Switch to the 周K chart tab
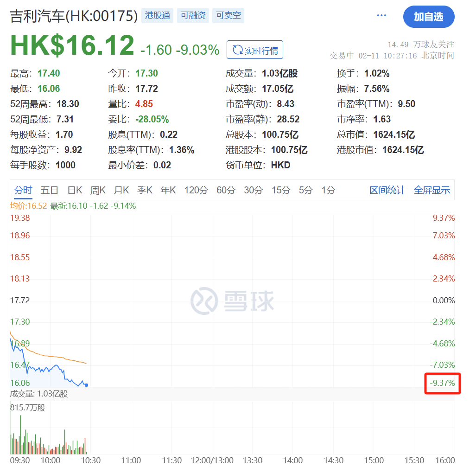Screen dimensions: 476x473 point(98,190)
